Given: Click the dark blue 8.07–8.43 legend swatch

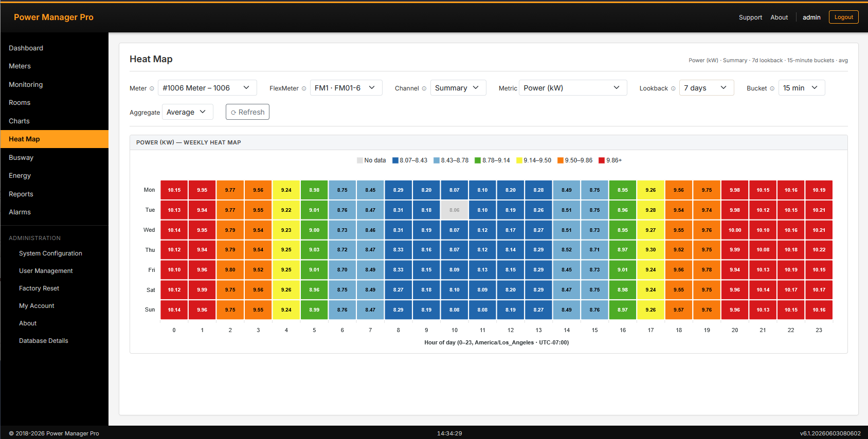Looking at the screenshot, I should [x=395, y=160].
